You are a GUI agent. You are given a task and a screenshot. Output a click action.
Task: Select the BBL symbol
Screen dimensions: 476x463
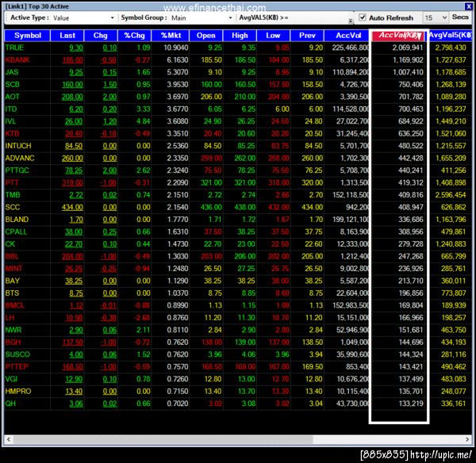coord(12,256)
